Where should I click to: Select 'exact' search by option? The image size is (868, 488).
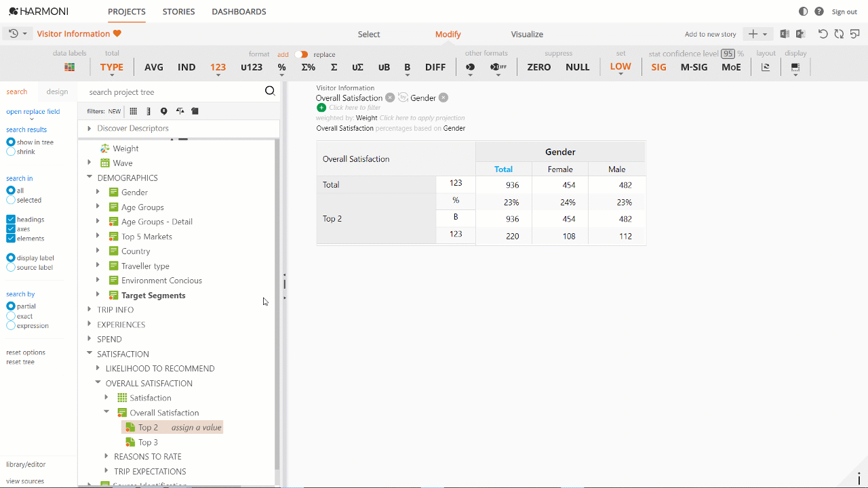11,316
